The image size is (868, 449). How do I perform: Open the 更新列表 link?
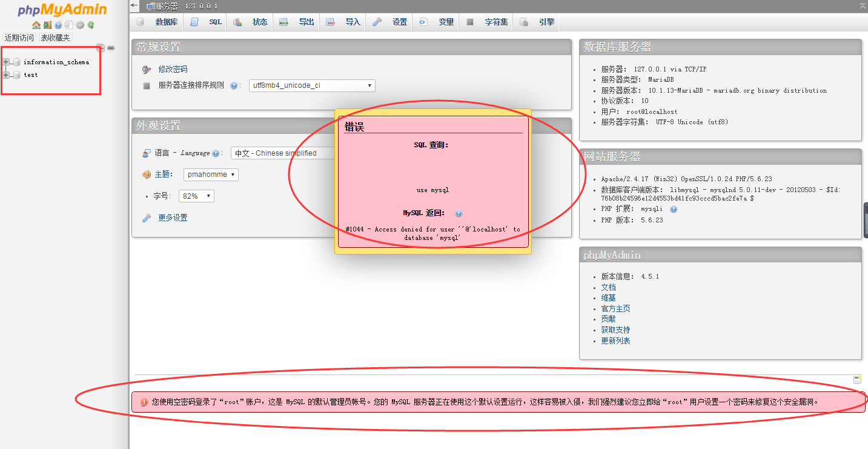615,341
